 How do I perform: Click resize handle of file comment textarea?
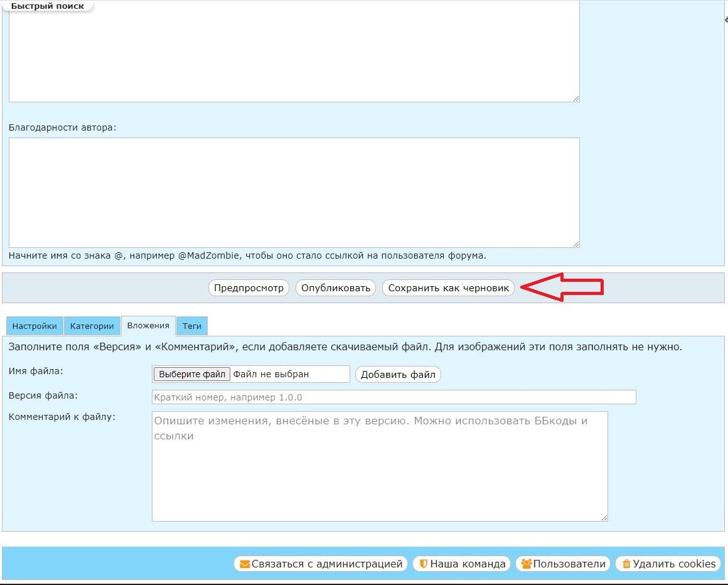(604, 517)
